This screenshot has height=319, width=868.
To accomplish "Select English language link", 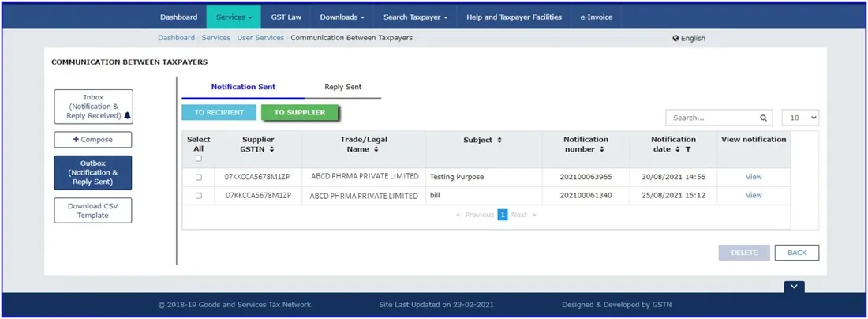I will pos(693,38).
